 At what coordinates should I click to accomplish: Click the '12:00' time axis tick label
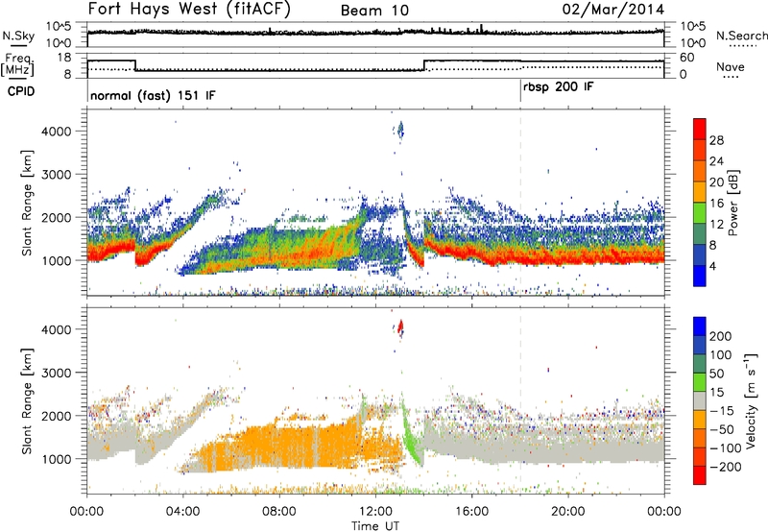[375, 512]
